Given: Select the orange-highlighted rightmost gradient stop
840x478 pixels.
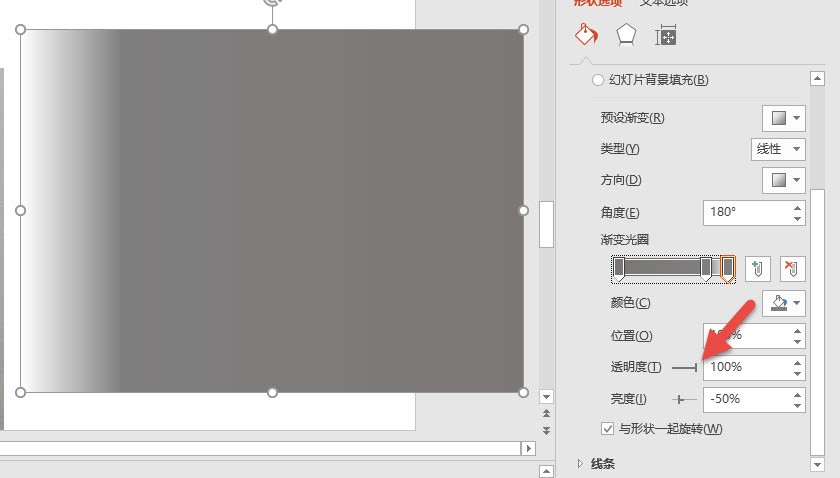Looking at the screenshot, I should (x=727, y=268).
